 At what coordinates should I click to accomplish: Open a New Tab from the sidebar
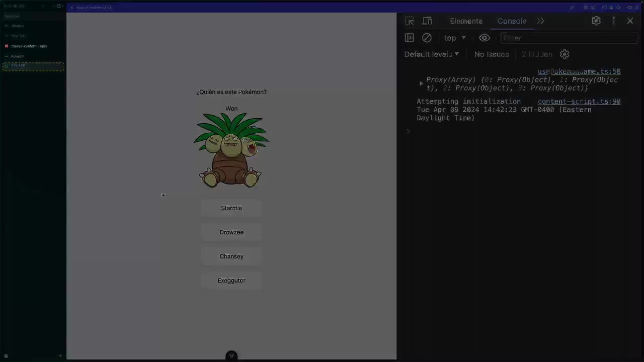[33, 36]
